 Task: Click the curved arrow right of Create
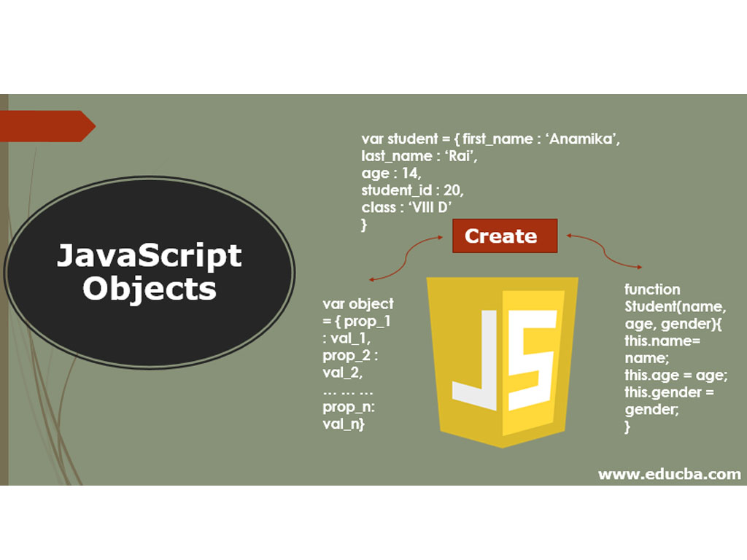pyautogui.click(x=604, y=250)
